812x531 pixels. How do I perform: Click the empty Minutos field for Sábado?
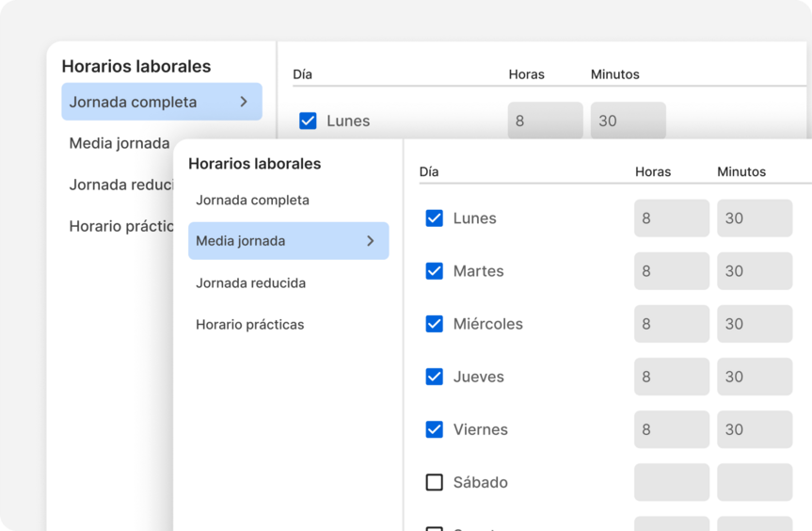tap(754, 482)
